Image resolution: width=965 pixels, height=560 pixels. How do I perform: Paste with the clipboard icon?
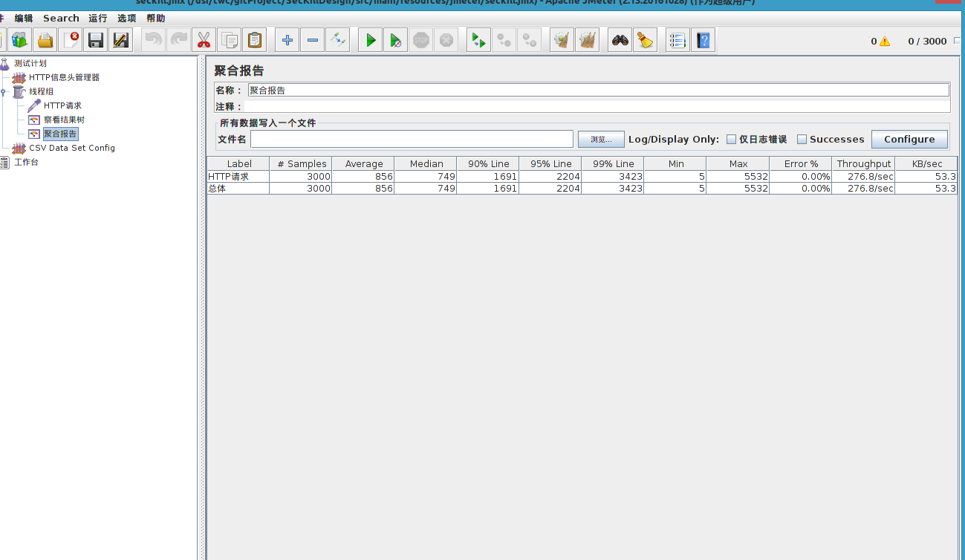(x=255, y=39)
